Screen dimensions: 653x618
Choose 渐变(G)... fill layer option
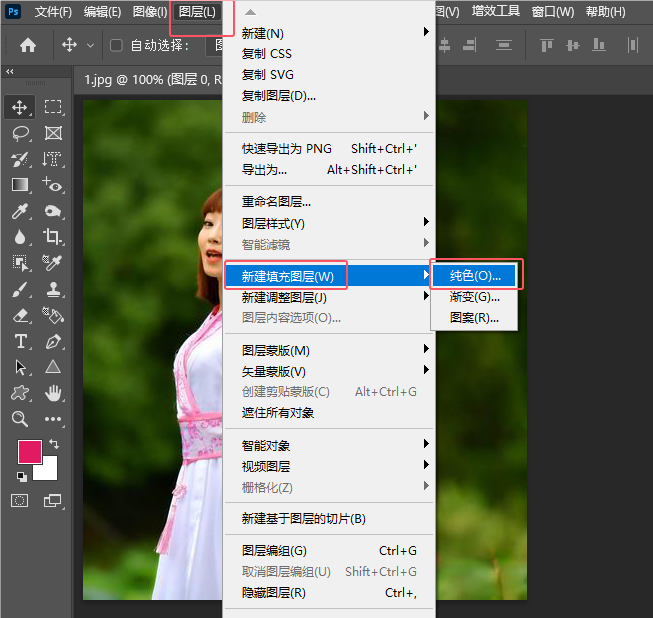[x=474, y=297]
